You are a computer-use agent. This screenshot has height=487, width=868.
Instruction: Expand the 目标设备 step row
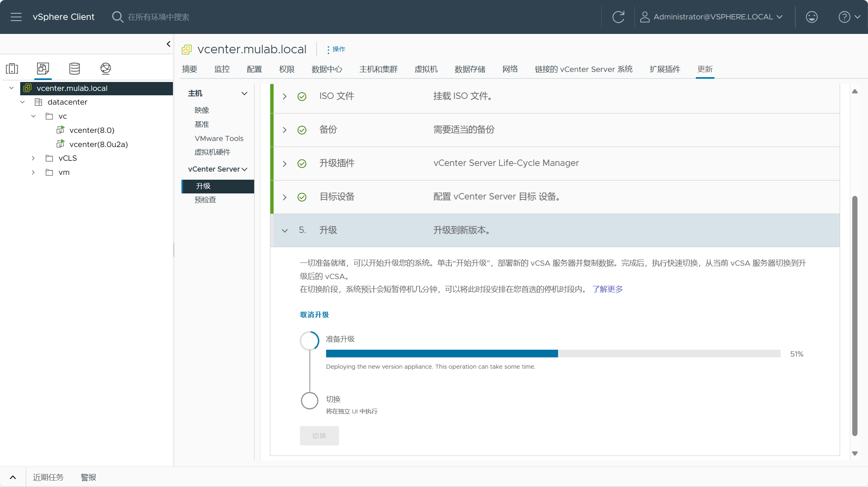tap(285, 197)
